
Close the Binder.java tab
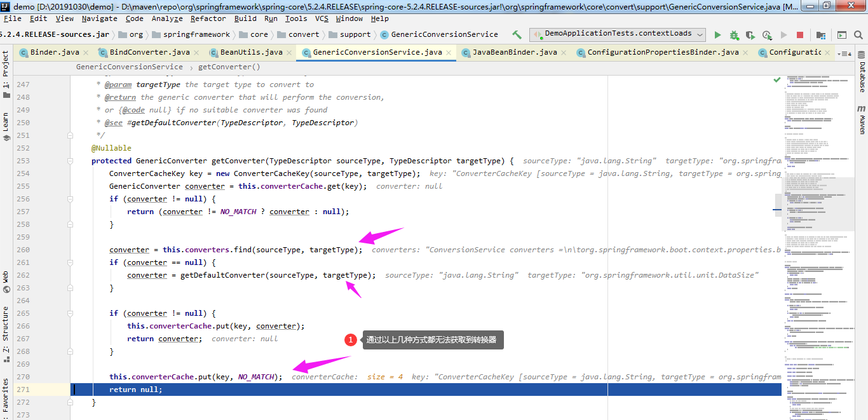pyautogui.click(x=85, y=52)
